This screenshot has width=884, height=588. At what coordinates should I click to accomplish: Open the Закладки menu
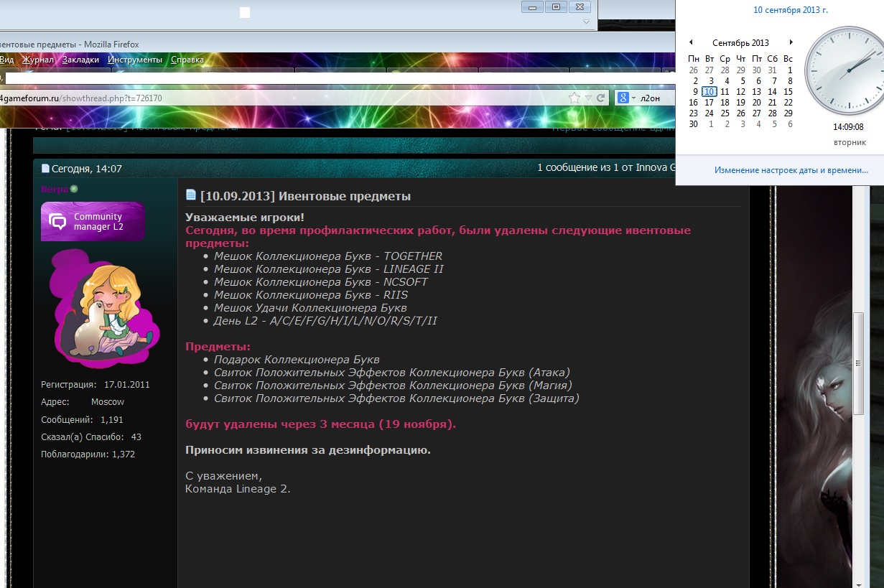click(x=80, y=60)
